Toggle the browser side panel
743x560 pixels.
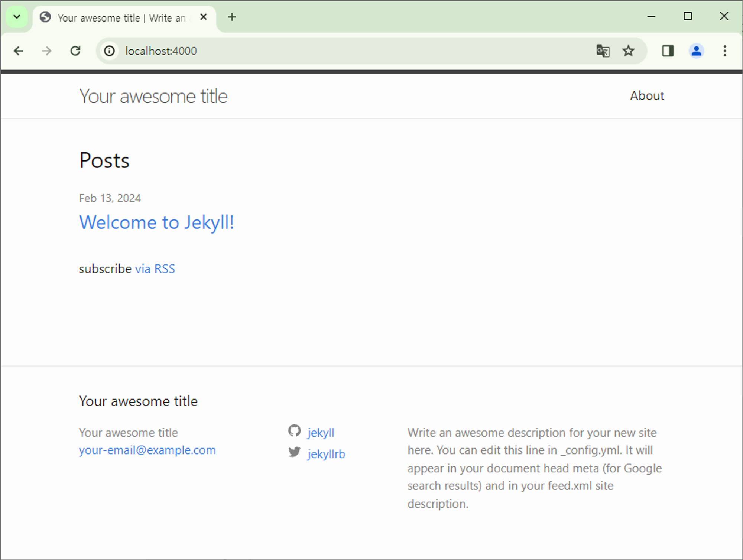(x=668, y=51)
